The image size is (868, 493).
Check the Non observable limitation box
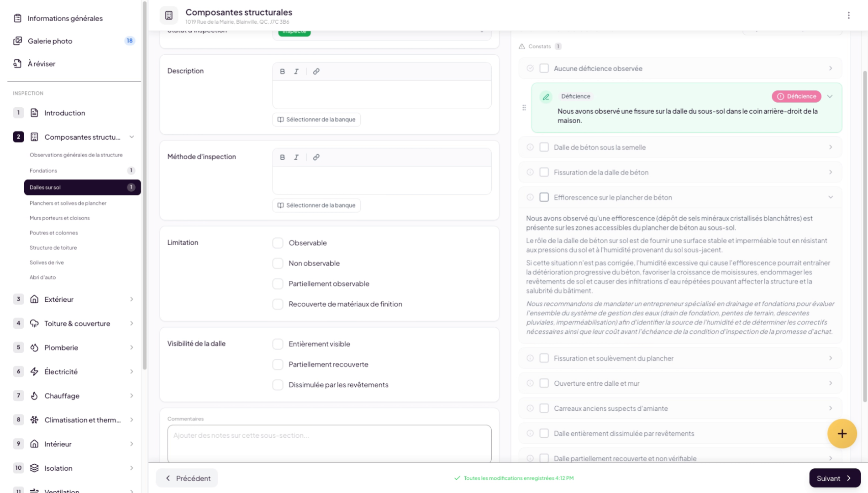pyautogui.click(x=278, y=263)
